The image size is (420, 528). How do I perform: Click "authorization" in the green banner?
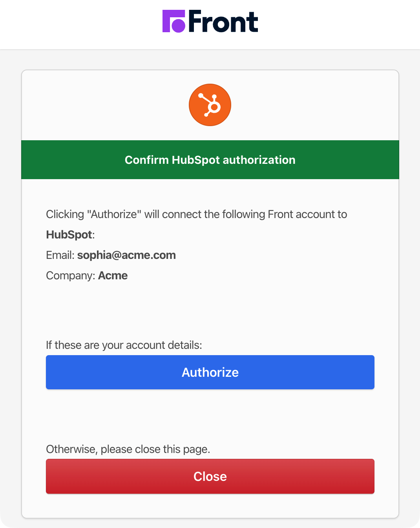[259, 160]
